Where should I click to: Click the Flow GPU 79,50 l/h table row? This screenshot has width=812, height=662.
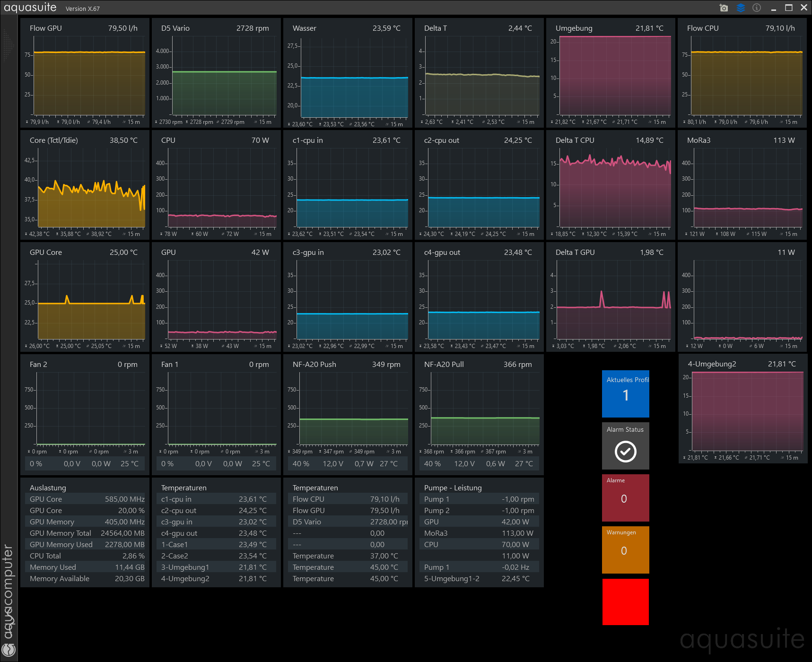pyautogui.click(x=348, y=510)
